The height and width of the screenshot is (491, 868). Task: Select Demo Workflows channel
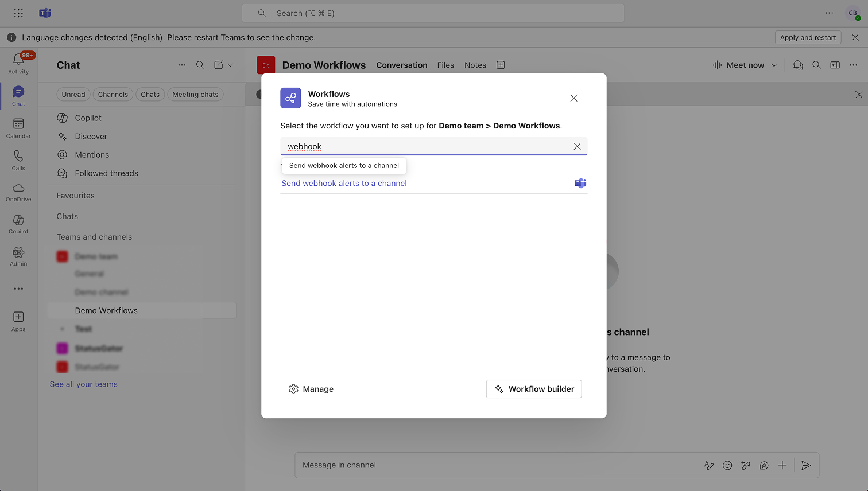[142, 310]
